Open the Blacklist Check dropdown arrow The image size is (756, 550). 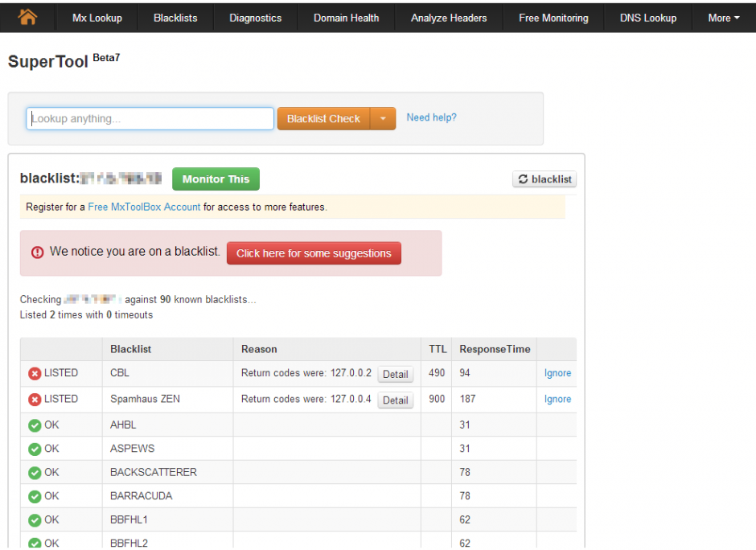pos(384,117)
